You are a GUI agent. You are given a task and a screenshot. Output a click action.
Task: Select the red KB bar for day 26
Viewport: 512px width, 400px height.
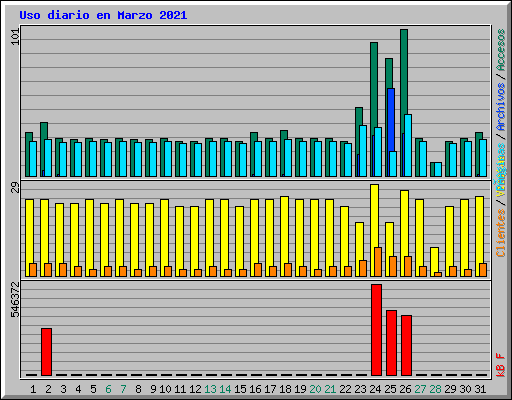click(406, 345)
